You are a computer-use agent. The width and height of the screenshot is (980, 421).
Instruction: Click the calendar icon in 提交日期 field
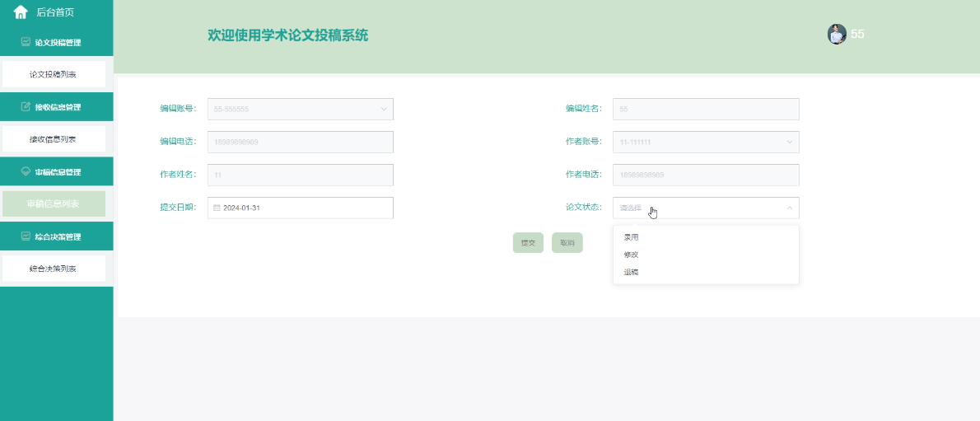tap(217, 208)
